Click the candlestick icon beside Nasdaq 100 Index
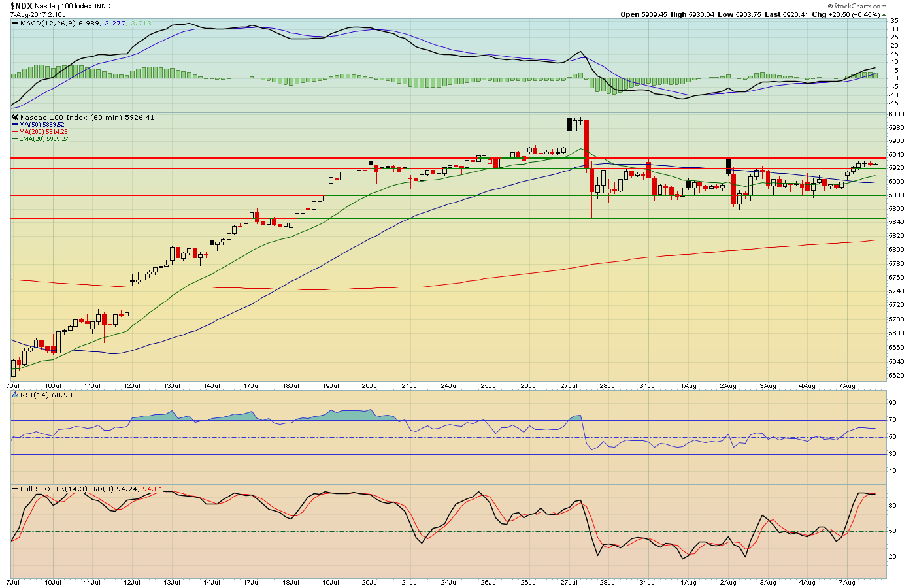915x588 pixels. tap(16, 118)
